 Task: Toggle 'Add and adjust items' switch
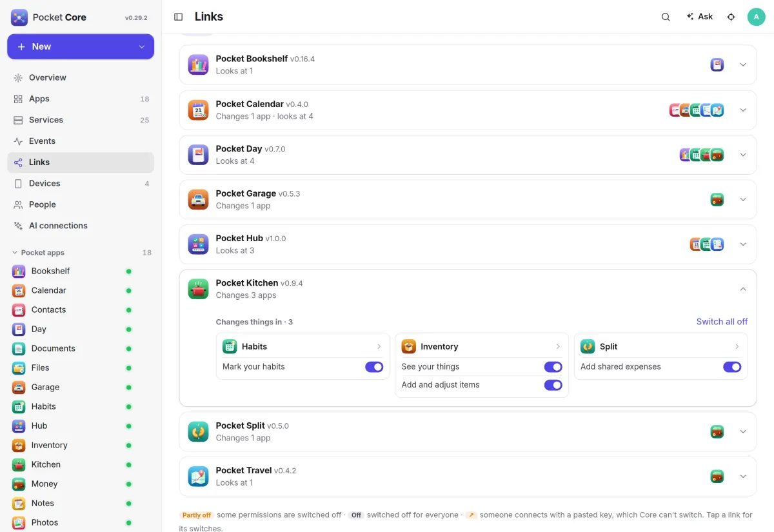point(553,385)
